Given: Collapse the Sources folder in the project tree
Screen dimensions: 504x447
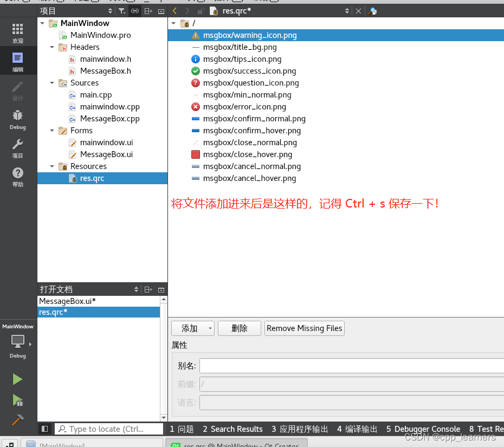Looking at the screenshot, I should (x=52, y=83).
